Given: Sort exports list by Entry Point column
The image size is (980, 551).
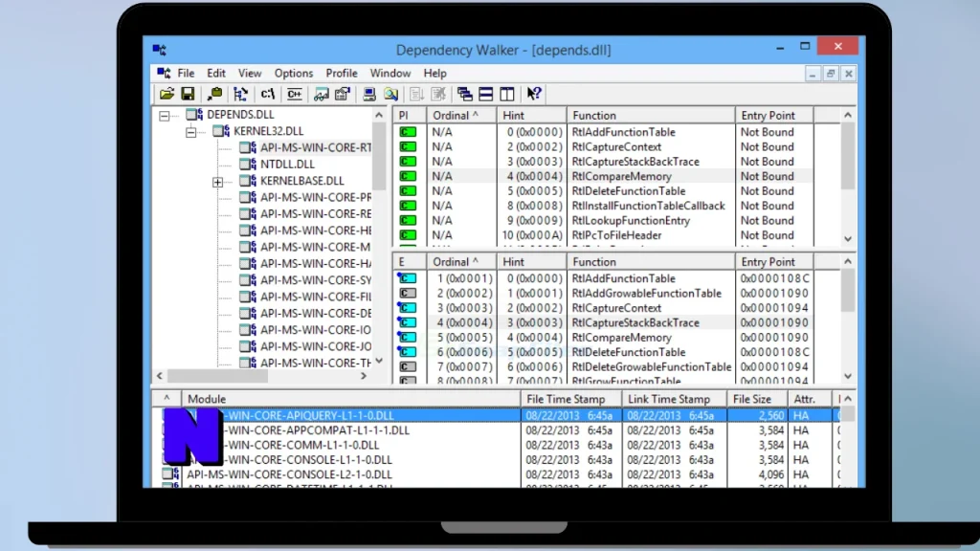Looking at the screenshot, I should 773,262.
